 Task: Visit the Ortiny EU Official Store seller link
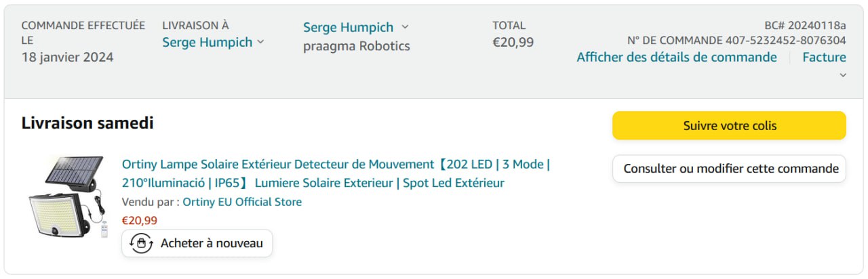pyautogui.click(x=242, y=202)
